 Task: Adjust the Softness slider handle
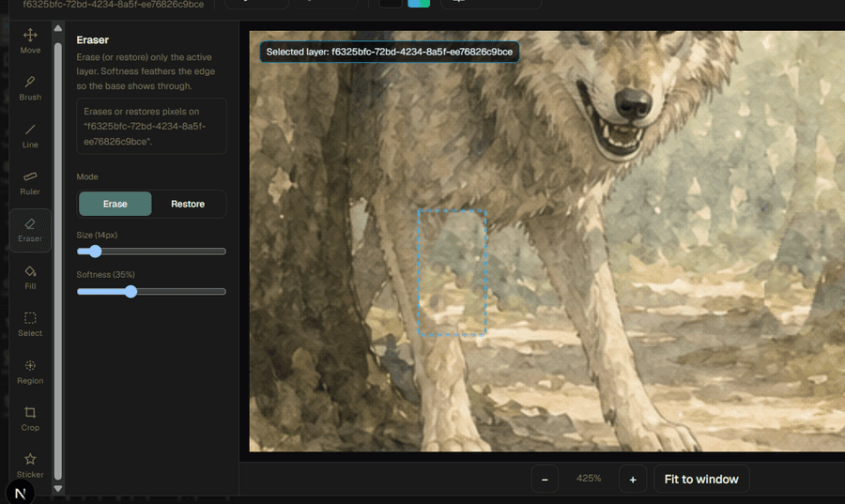(x=131, y=292)
